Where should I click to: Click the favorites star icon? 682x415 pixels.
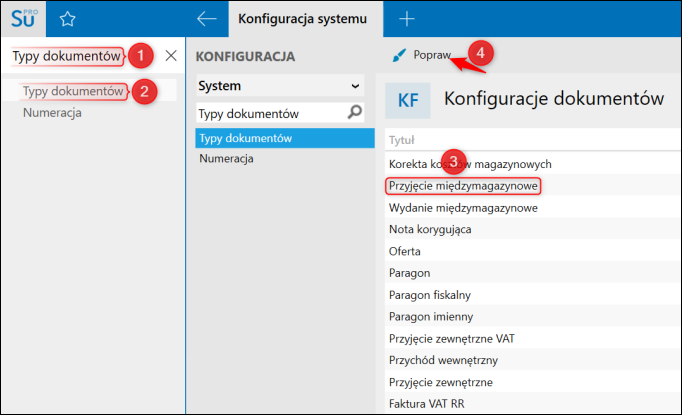pyautogui.click(x=67, y=19)
